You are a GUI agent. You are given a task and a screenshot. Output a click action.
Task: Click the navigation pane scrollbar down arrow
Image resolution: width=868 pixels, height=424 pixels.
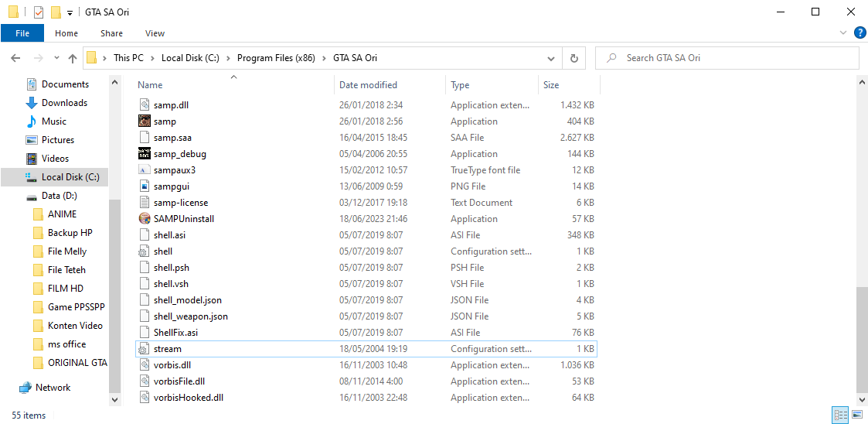[114, 399]
